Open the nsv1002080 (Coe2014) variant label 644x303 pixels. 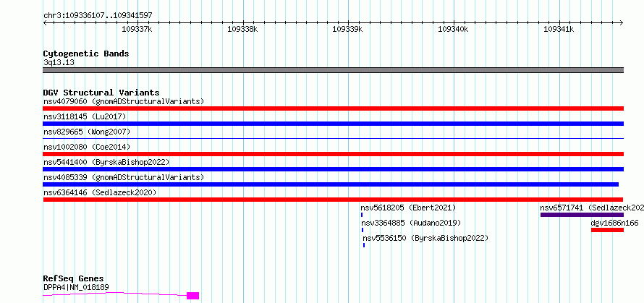(87, 147)
